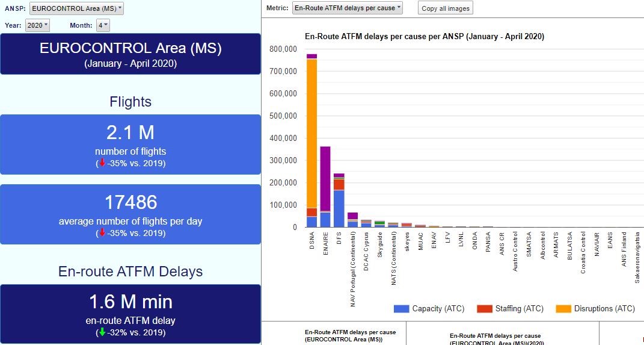Click the Copy all images button
The width and height of the screenshot is (644, 345).
[x=445, y=8]
